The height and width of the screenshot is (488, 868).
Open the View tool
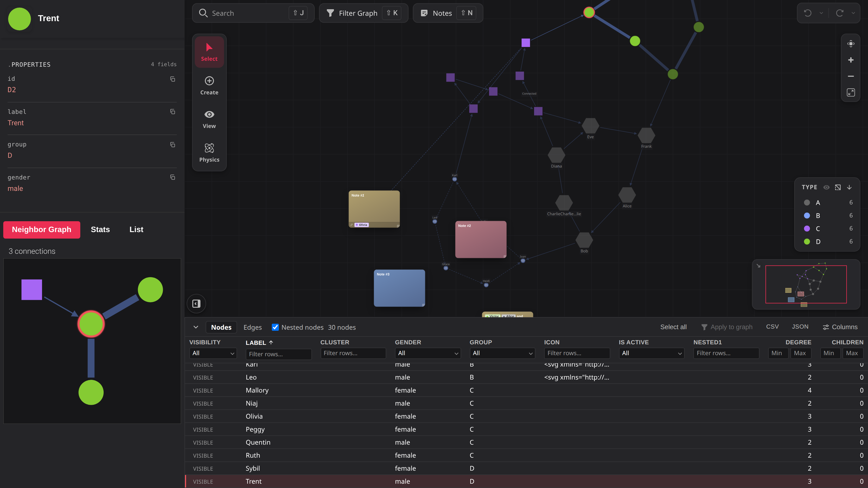tap(209, 119)
